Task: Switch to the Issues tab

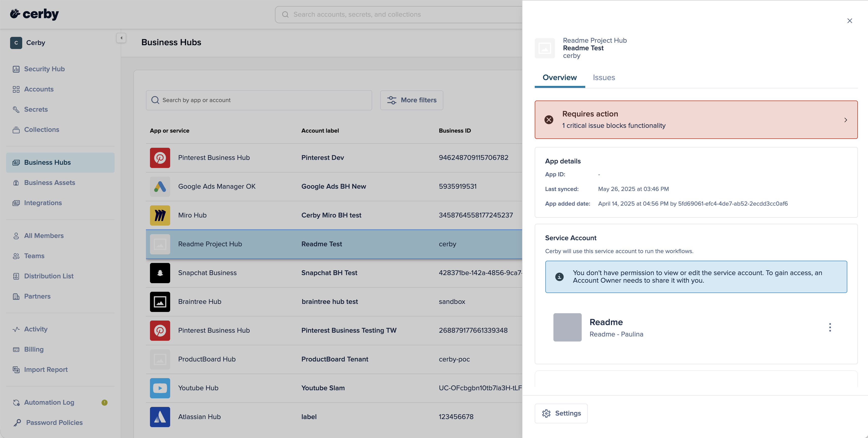Action: point(604,78)
